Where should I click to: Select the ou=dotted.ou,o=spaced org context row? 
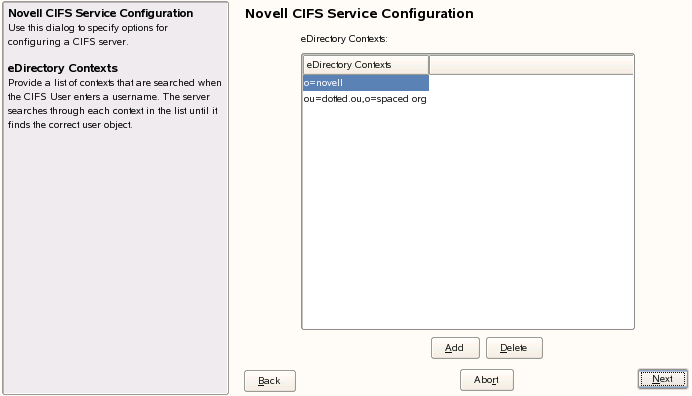click(x=365, y=99)
